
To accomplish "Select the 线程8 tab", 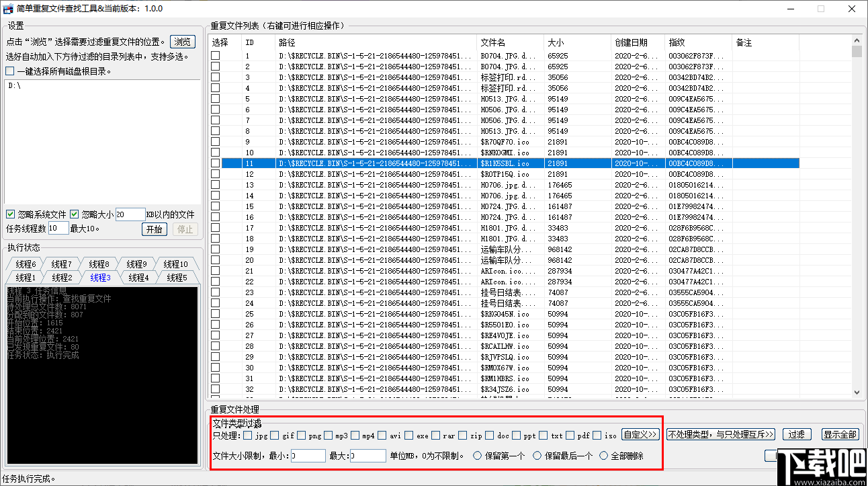I will [x=99, y=264].
